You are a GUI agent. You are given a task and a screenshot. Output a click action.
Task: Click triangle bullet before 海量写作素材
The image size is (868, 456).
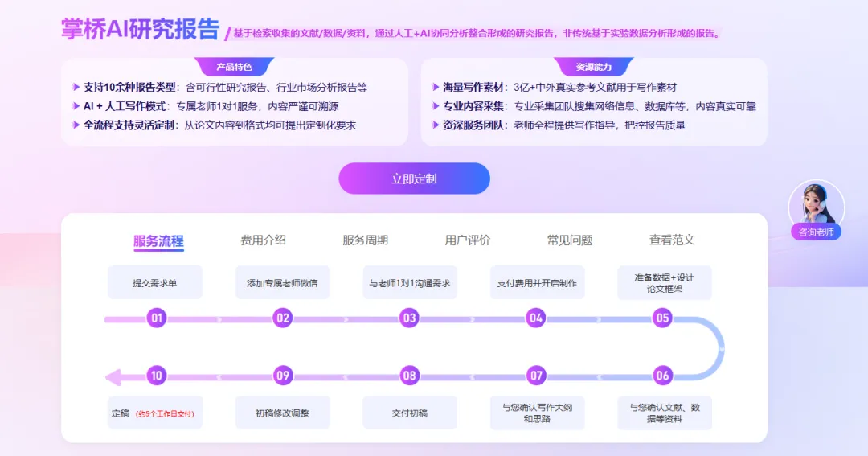click(436, 87)
